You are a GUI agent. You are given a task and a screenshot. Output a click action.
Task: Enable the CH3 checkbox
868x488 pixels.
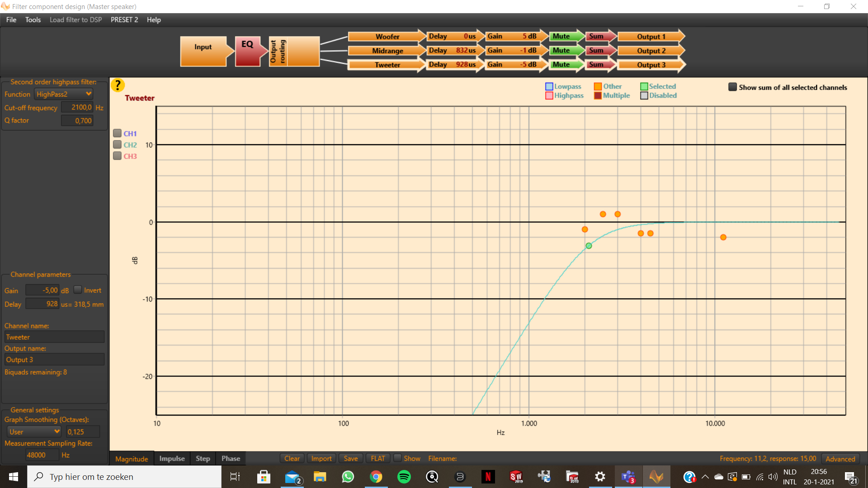click(x=117, y=156)
